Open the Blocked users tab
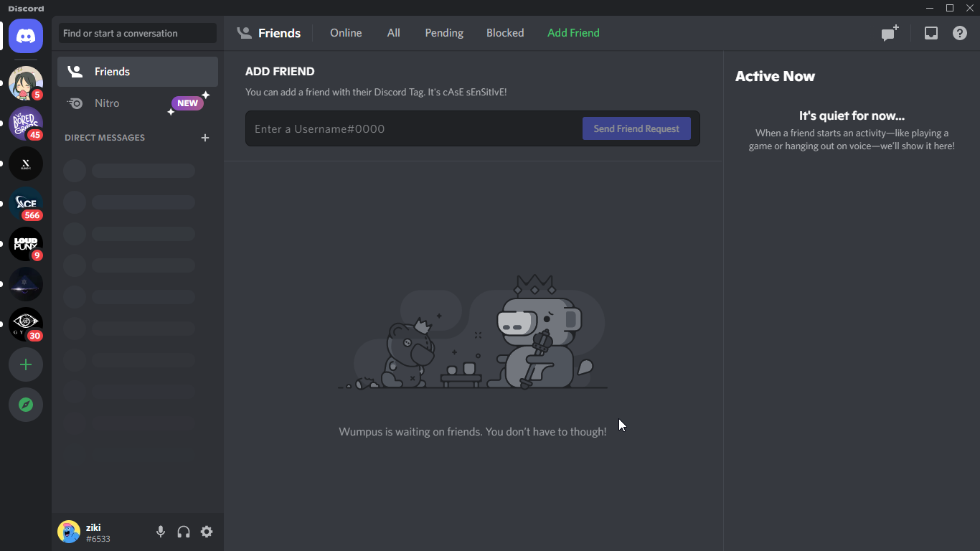The image size is (980, 551). (505, 32)
